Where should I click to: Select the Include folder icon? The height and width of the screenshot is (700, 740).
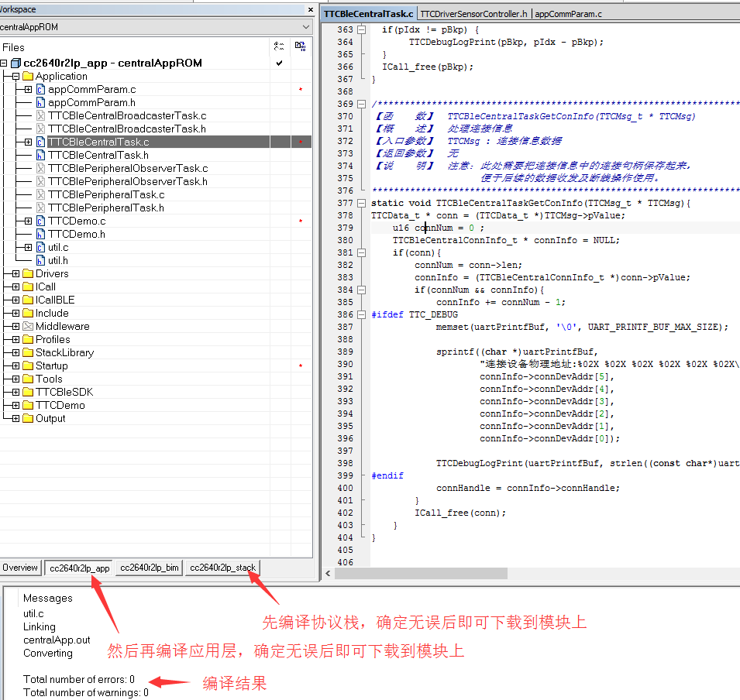click(28, 313)
